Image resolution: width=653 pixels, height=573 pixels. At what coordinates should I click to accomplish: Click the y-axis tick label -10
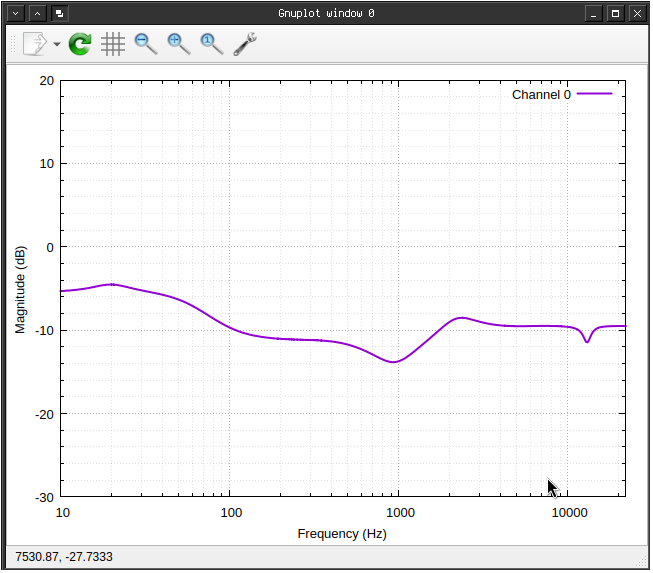(45, 331)
